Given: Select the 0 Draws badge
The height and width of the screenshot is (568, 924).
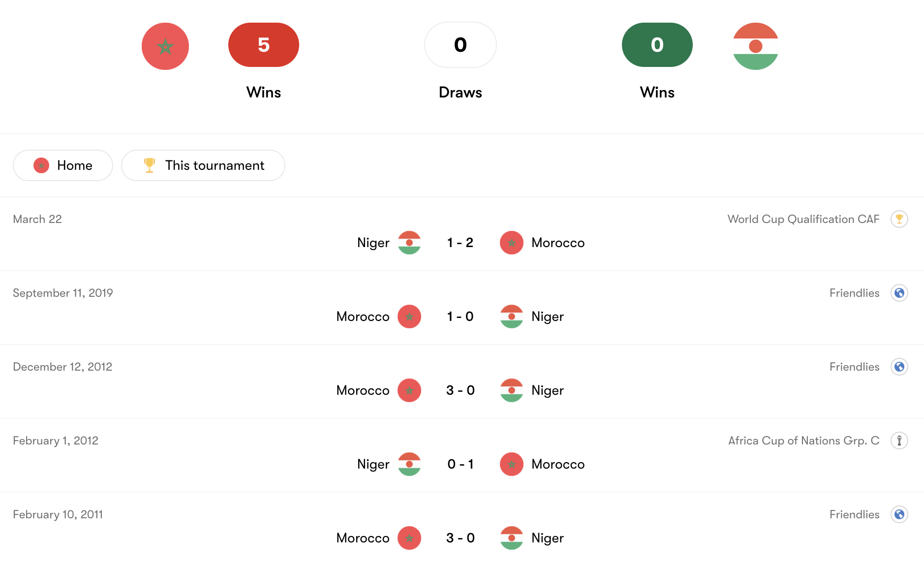Looking at the screenshot, I should pyautogui.click(x=460, y=45).
